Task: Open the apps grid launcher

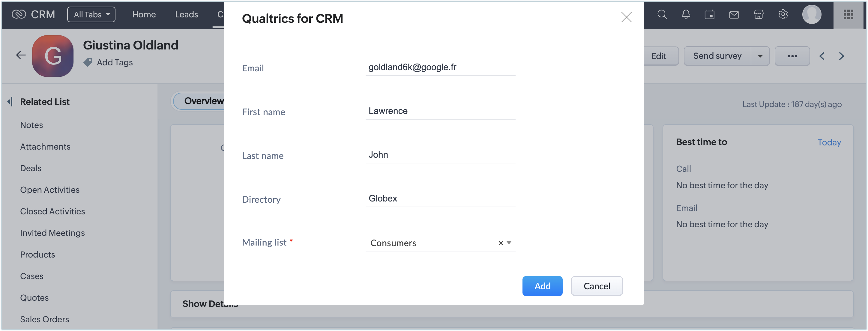Action: (x=848, y=14)
